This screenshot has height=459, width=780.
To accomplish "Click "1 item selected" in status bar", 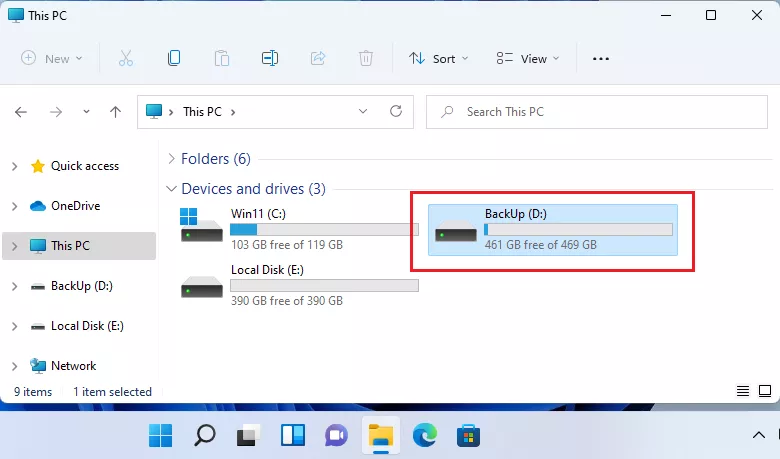I will 112,392.
